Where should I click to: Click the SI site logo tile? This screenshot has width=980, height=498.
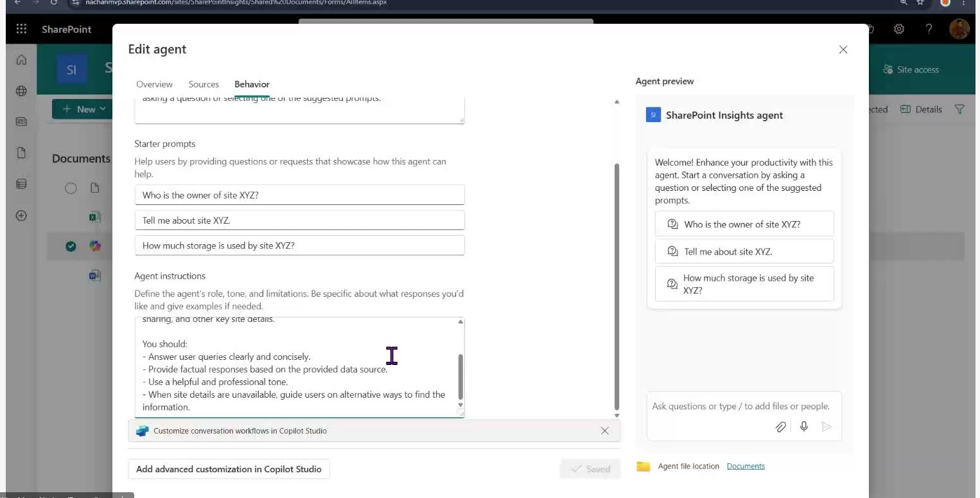point(71,69)
